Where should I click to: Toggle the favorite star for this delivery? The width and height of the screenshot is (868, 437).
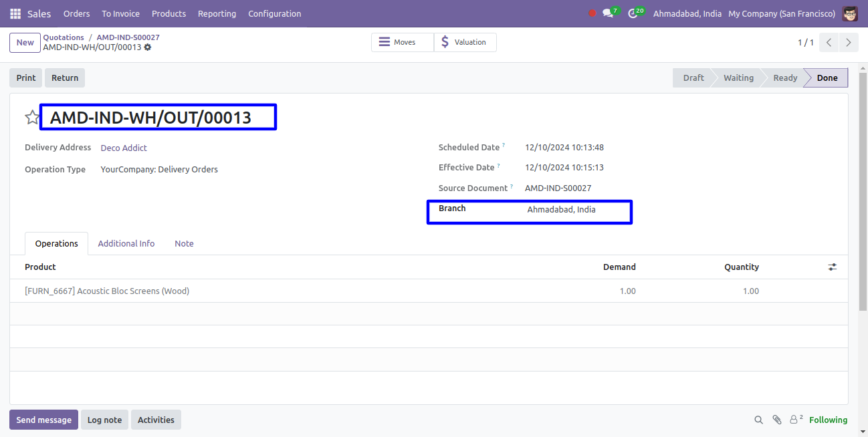(x=32, y=118)
